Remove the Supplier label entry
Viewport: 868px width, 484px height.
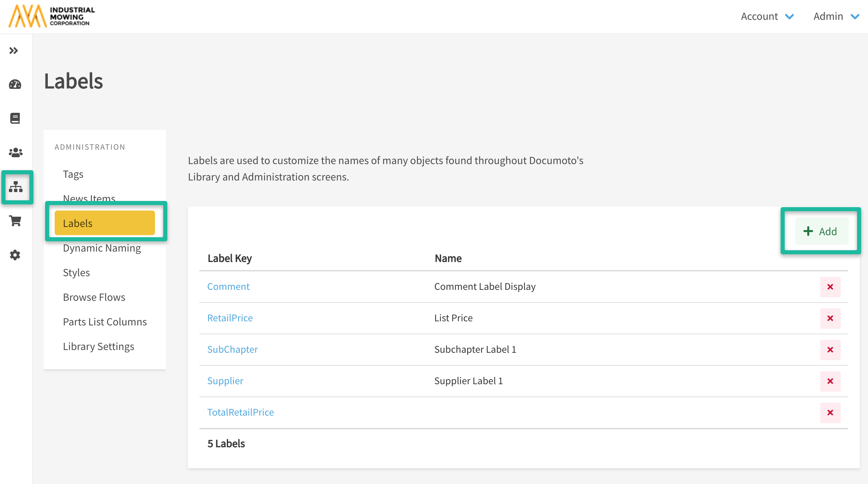[x=830, y=381]
